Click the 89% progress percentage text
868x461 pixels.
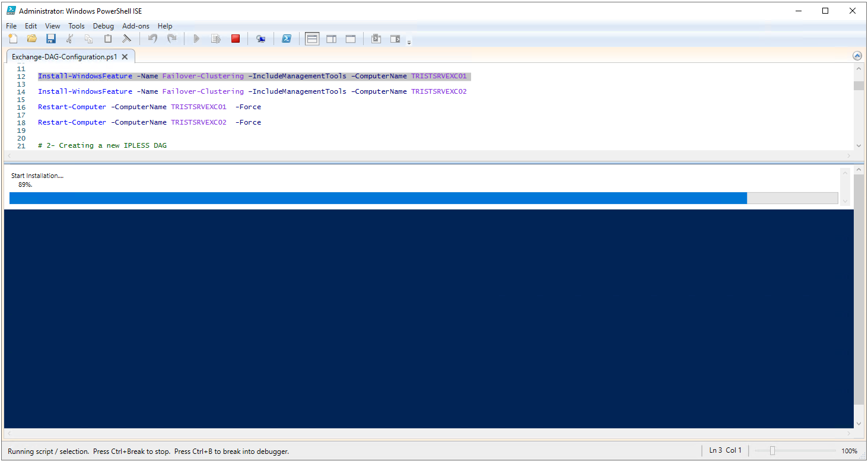point(26,185)
